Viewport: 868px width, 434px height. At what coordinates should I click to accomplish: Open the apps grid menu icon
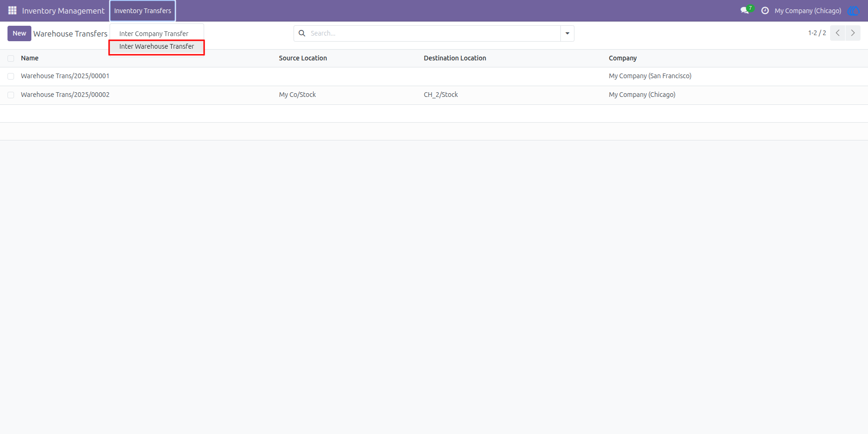[13, 10]
